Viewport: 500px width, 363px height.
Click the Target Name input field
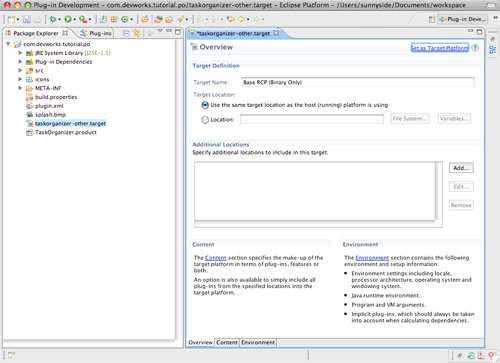pyautogui.click(x=358, y=82)
